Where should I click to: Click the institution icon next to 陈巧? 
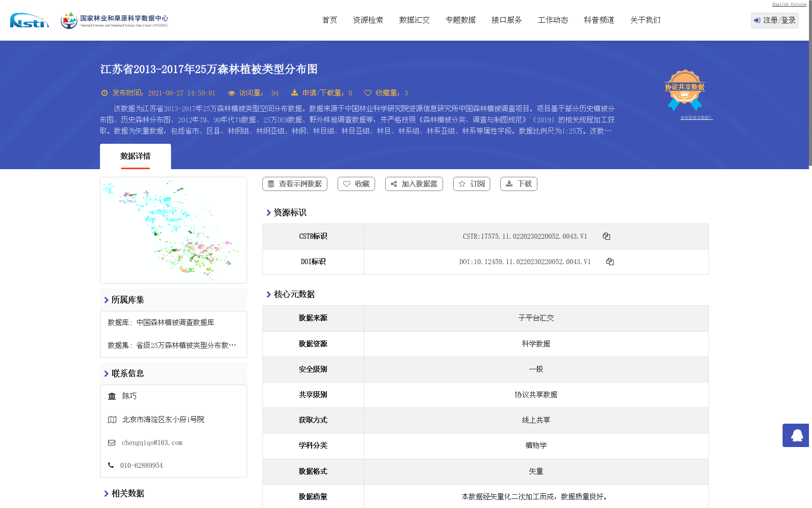pos(112,396)
